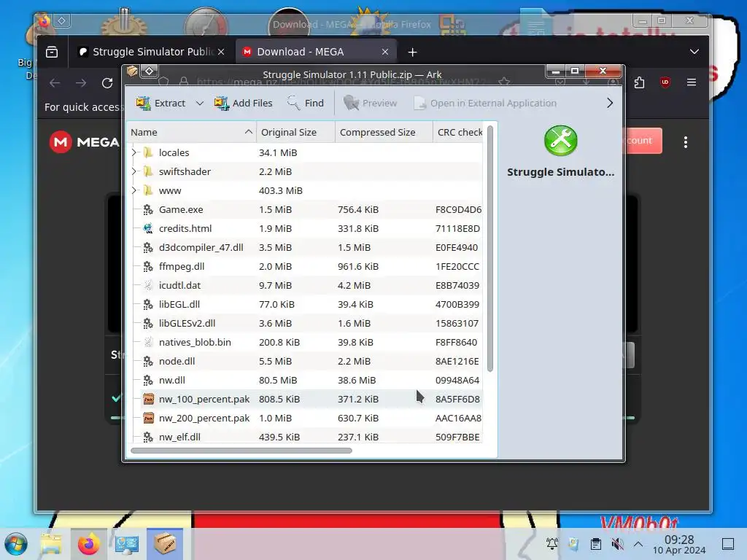The image size is (747, 560).
Task: Click Ark package icon in taskbar
Action: pos(165,544)
